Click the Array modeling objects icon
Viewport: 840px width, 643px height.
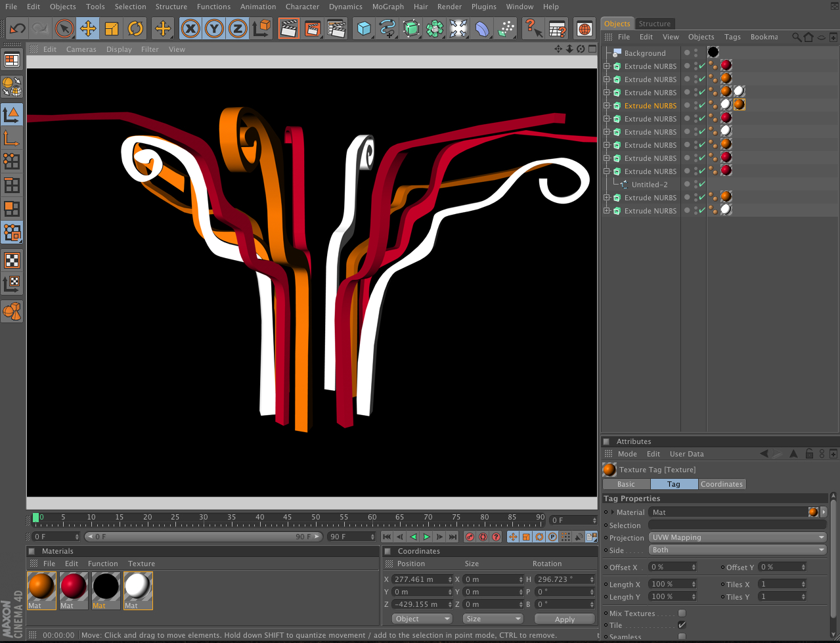tap(435, 29)
